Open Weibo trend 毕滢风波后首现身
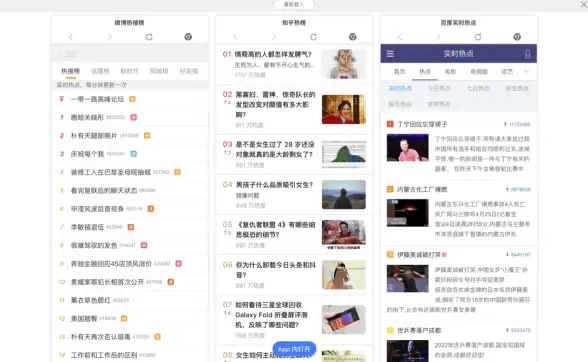 pos(97,209)
